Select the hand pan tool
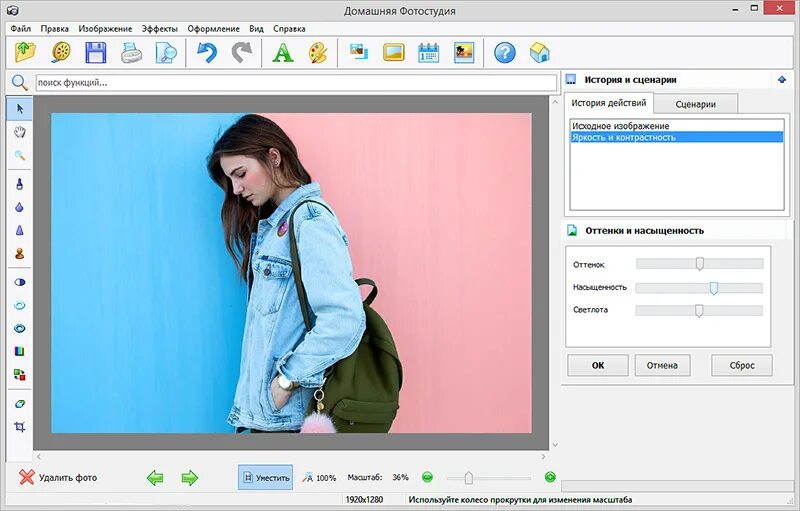Viewport: 800px width, 511px height. [19, 131]
